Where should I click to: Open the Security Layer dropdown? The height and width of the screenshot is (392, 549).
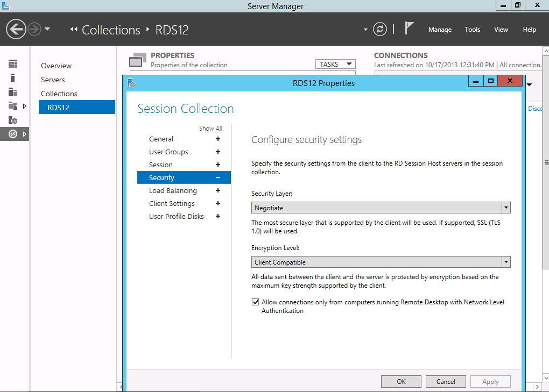point(381,208)
